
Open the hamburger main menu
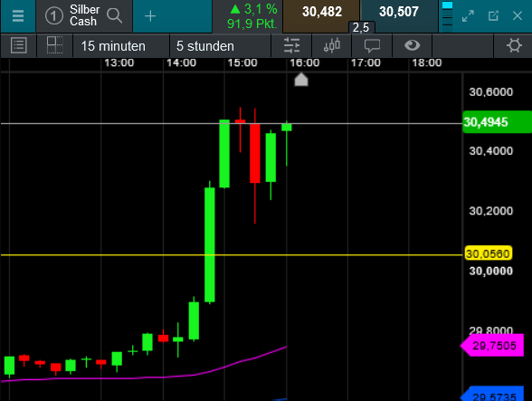pyautogui.click(x=18, y=16)
